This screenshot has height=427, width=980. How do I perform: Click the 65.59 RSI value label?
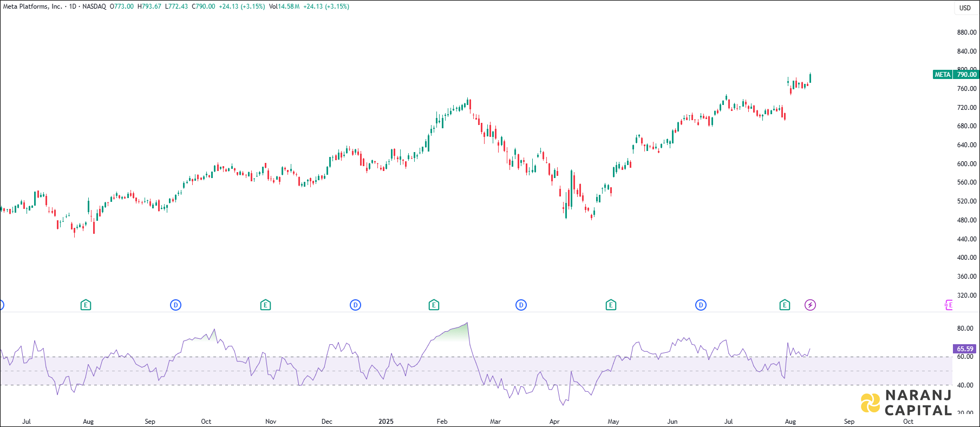(965, 349)
